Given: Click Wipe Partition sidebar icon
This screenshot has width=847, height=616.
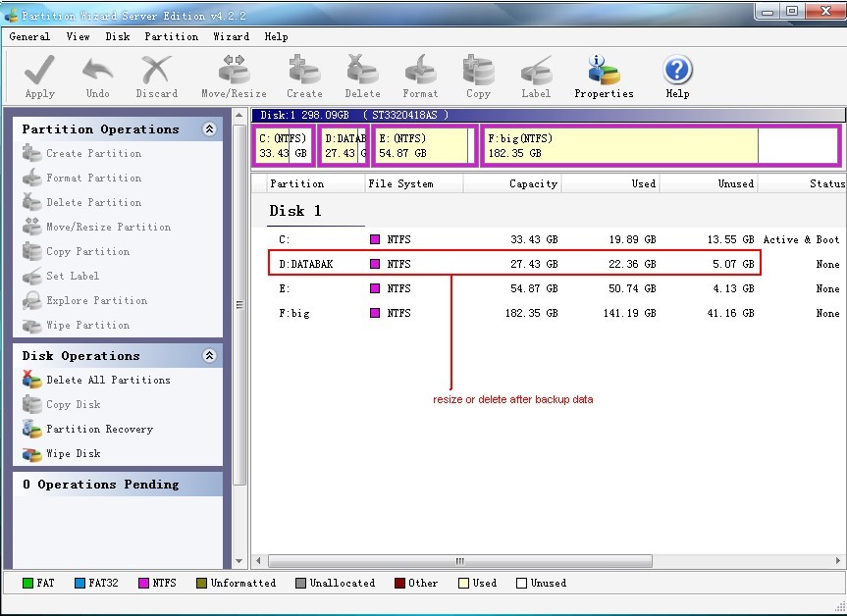Looking at the screenshot, I should point(31,326).
